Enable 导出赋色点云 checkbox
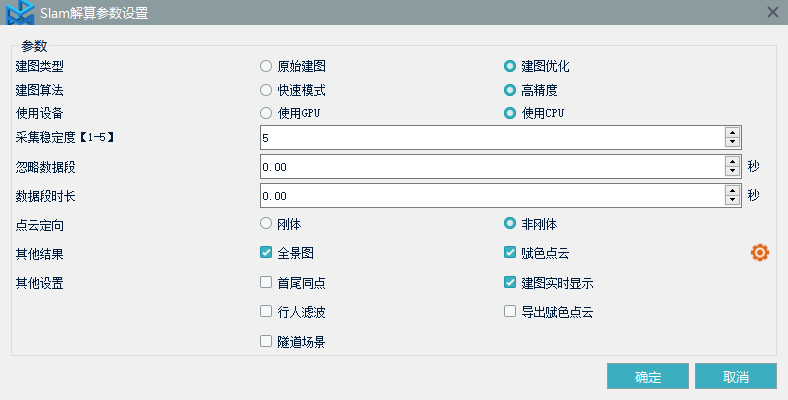The width and height of the screenshot is (788, 400). pyautogui.click(x=511, y=311)
